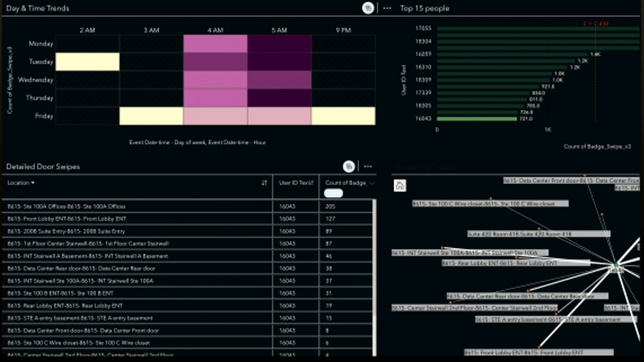Select the Monday 4 AM heatmap cell

pyautogui.click(x=216, y=44)
